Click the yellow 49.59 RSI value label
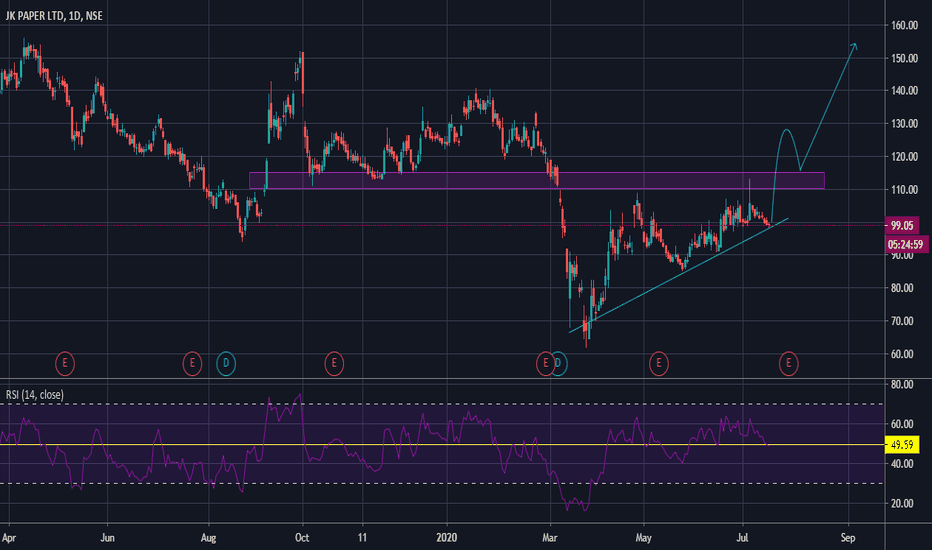This screenshot has height=550, width=932. (902, 445)
